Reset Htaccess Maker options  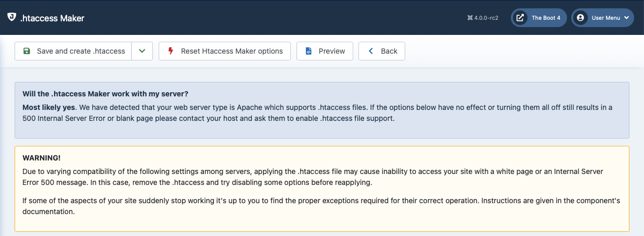(x=225, y=51)
